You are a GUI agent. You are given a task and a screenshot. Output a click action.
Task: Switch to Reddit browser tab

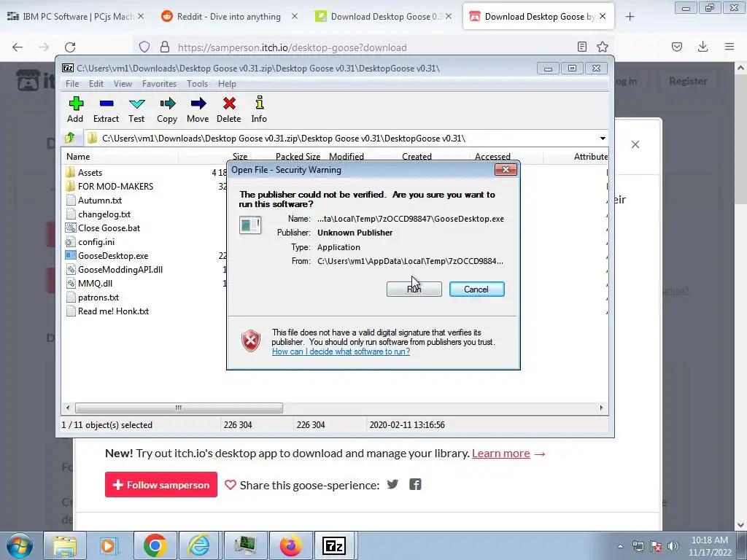coord(230,17)
